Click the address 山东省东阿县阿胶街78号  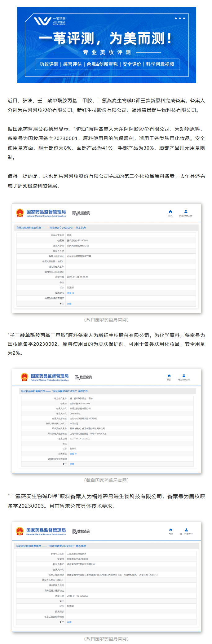pos(79,256)
